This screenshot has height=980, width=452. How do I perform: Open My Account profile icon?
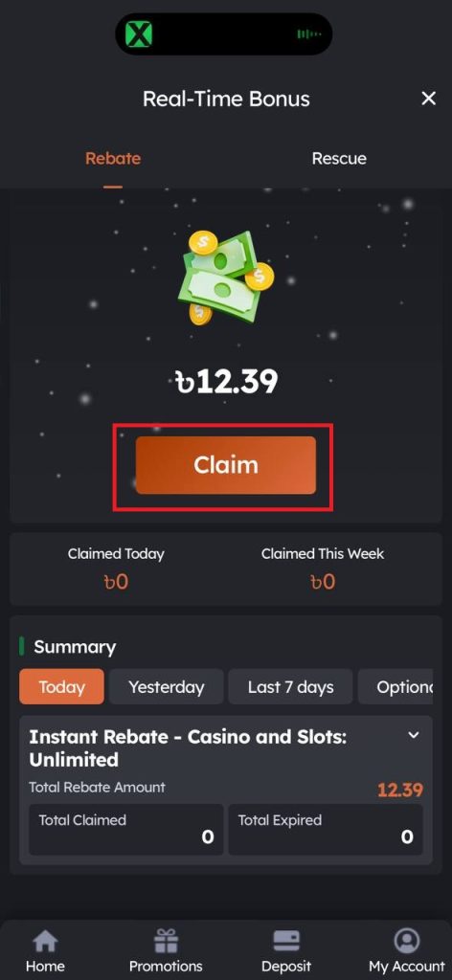pyautogui.click(x=407, y=941)
